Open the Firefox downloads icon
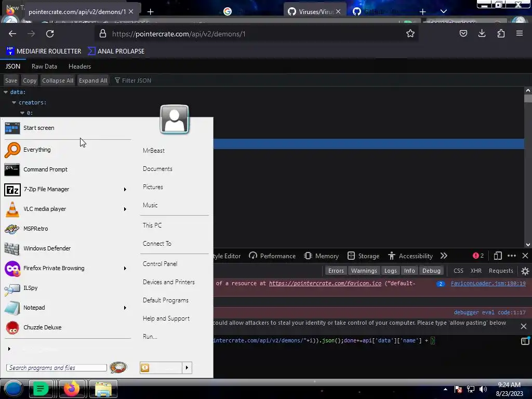Image resolution: width=532 pixels, height=399 pixels. 482,33
